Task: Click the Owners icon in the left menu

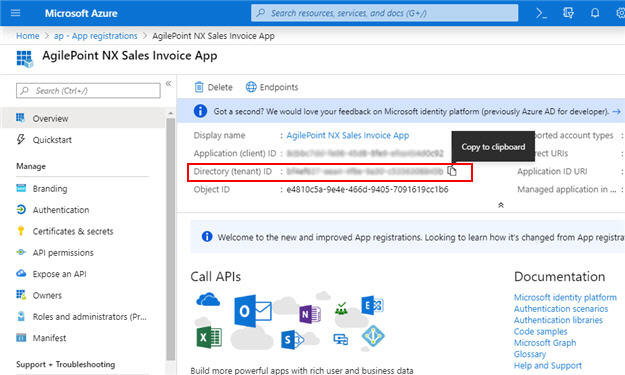Action: tap(21, 295)
